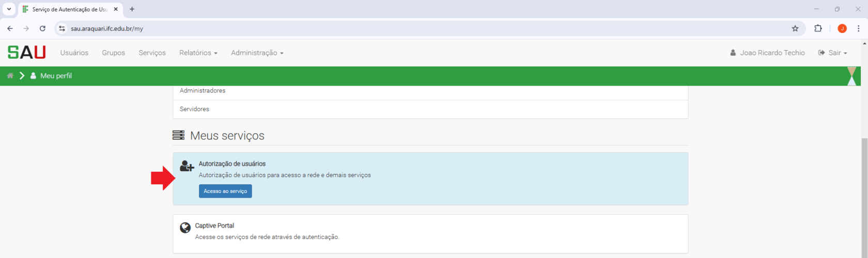Click the Chrome profile avatar icon
Viewport: 868px width, 258px height.
click(842, 28)
